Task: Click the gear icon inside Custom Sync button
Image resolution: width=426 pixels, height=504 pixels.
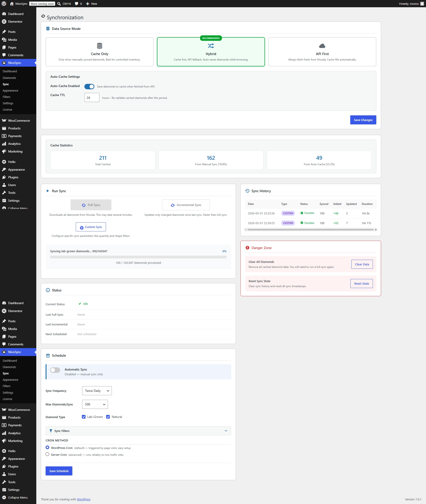Action: click(82, 227)
